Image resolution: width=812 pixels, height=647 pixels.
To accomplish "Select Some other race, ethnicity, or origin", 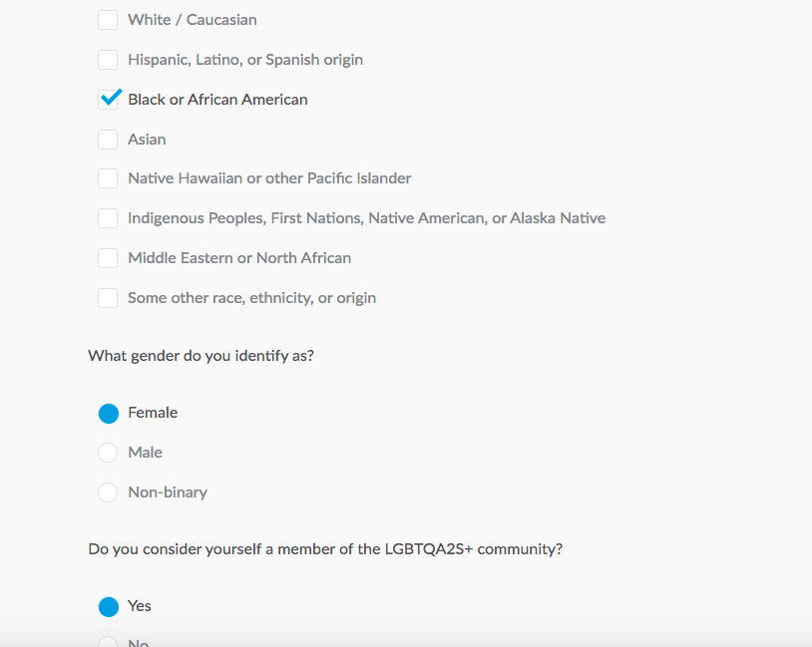I will (x=108, y=298).
